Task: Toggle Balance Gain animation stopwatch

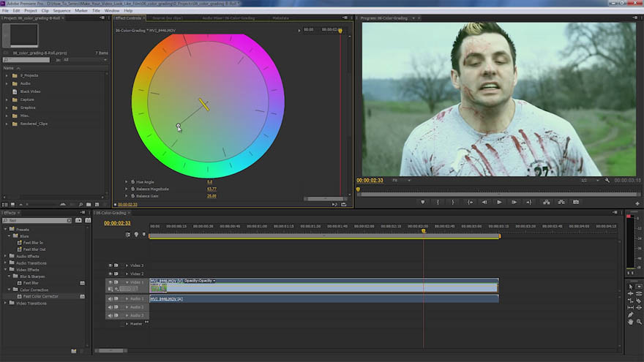Action: 132,196
